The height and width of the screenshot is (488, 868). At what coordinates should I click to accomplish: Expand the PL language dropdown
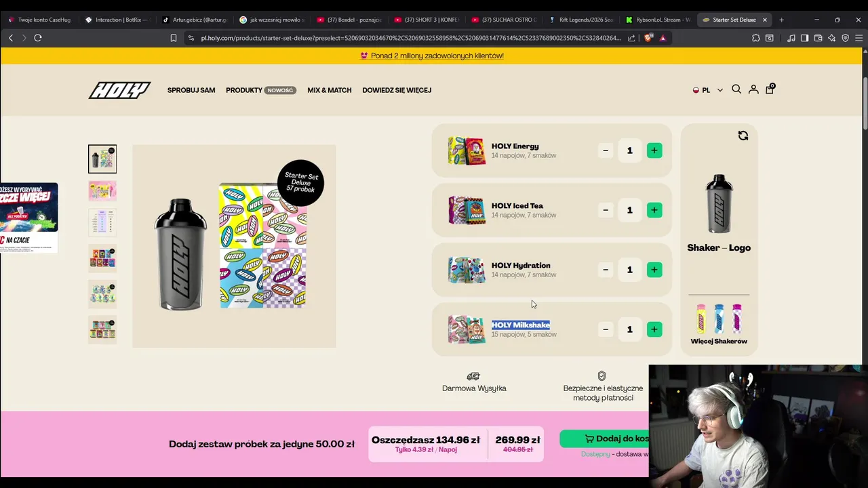click(708, 90)
